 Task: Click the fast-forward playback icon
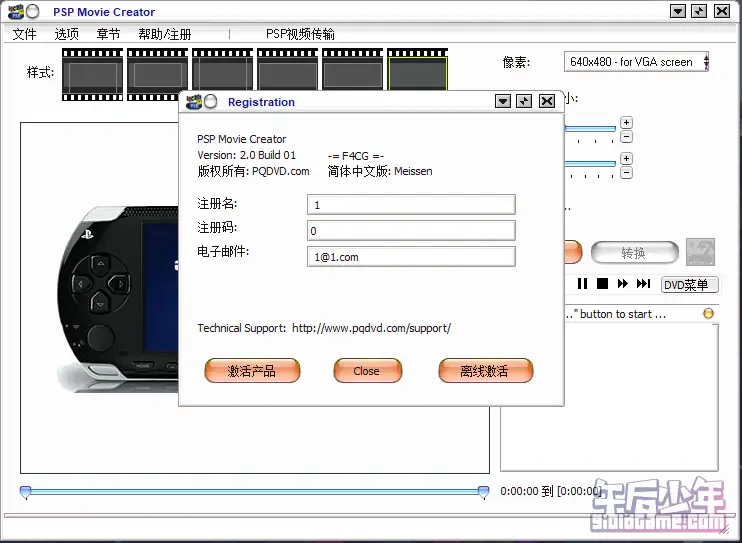tap(623, 284)
